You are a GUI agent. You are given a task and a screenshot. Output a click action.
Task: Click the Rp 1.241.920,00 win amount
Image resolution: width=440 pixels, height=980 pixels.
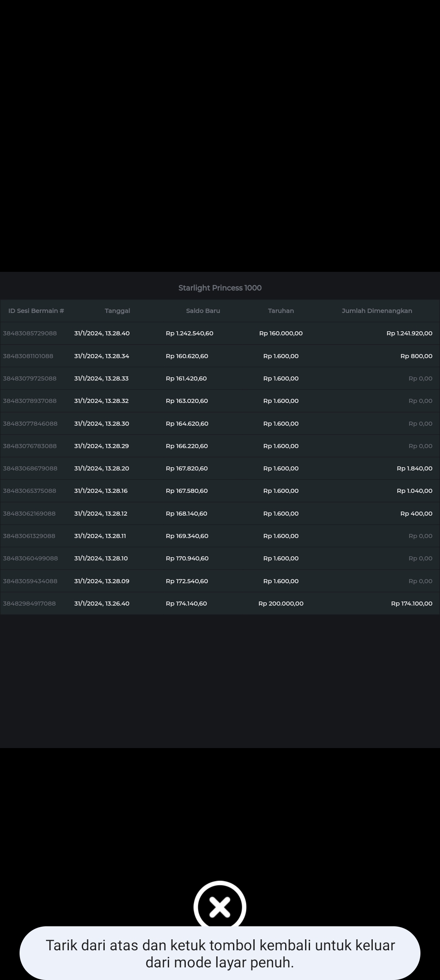(409, 333)
